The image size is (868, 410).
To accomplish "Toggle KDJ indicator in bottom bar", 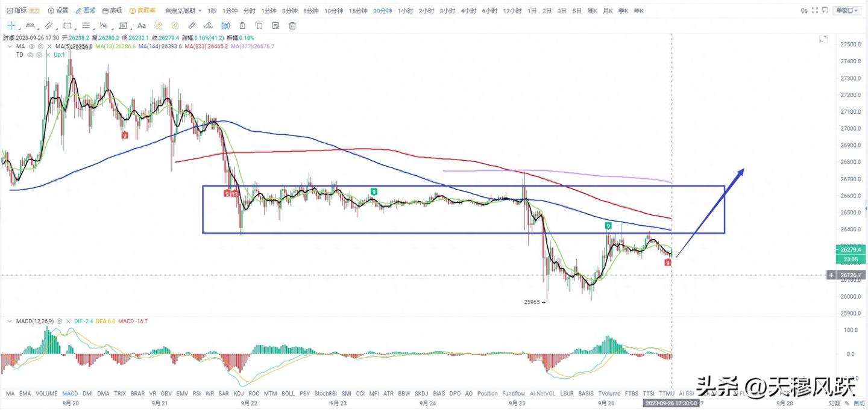I will point(238,394).
